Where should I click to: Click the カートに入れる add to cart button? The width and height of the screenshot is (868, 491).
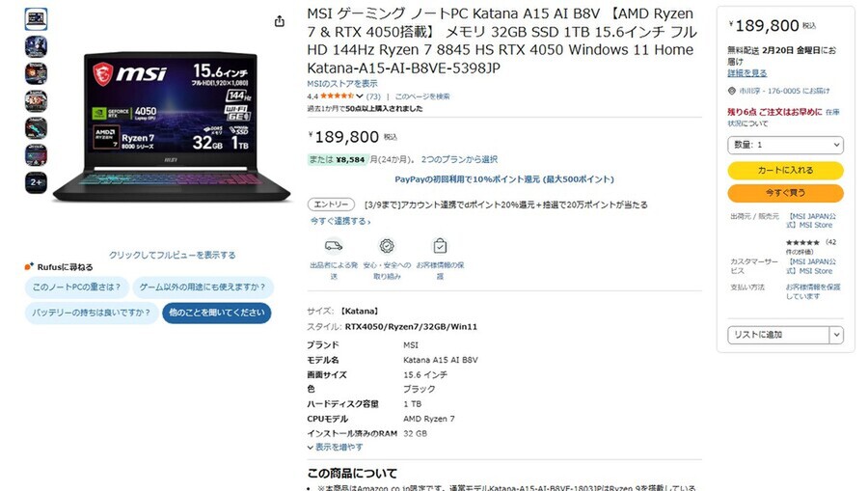click(x=785, y=171)
